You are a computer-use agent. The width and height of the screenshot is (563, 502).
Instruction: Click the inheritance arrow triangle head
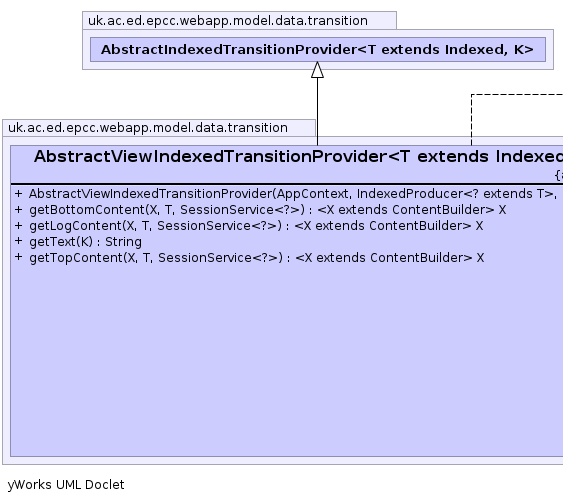[317, 70]
